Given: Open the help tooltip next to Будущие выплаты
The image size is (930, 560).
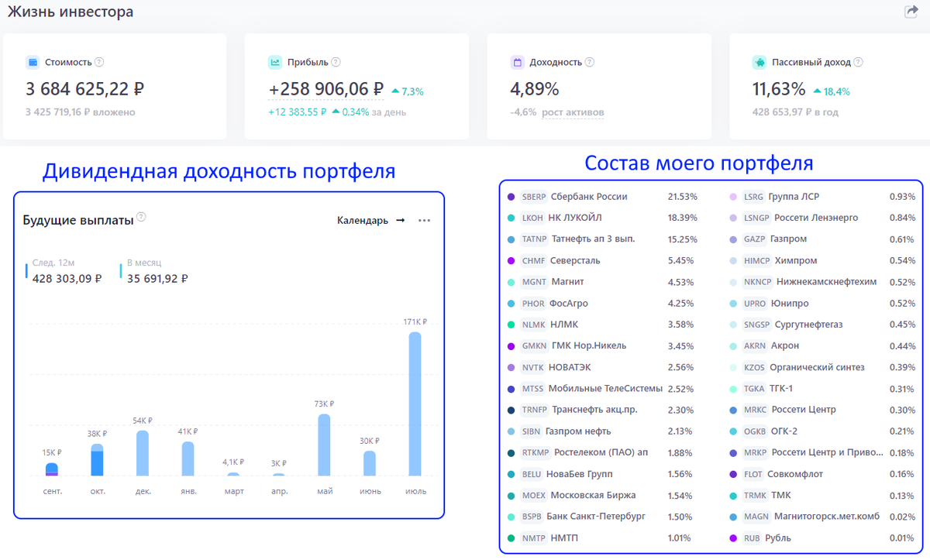Looking at the screenshot, I should [x=141, y=218].
